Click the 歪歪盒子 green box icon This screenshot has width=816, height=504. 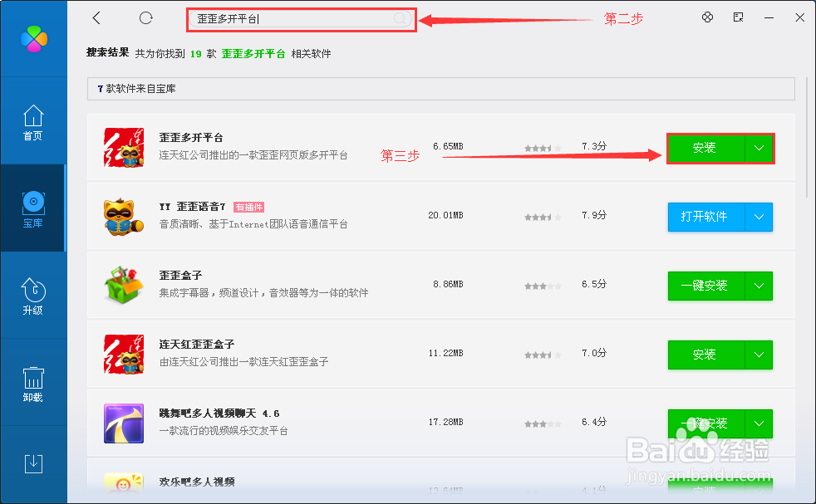pyautogui.click(x=124, y=285)
